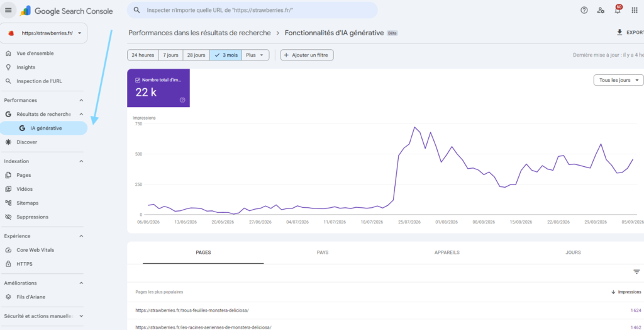This screenshot has height=330, width=644.
Task: Open the Plus date range dropdown
Action: (255, 55)
